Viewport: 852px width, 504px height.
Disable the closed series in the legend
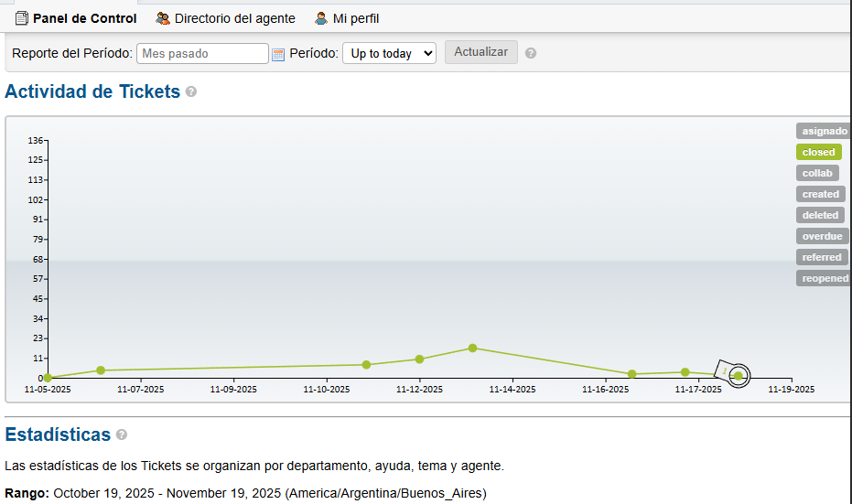point(818,152)
